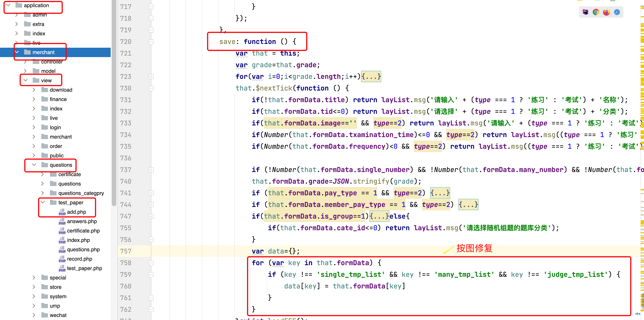Open in PhpStorm built-in preview icon

[585, 12]
